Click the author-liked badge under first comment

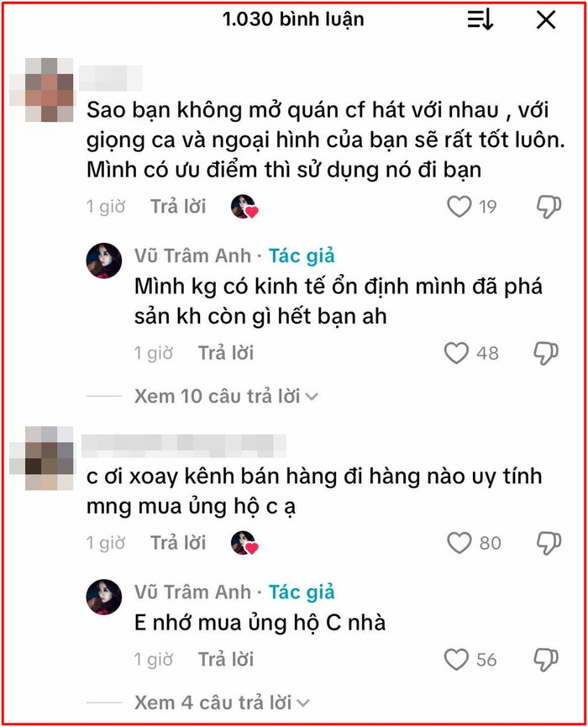(244, 207)
